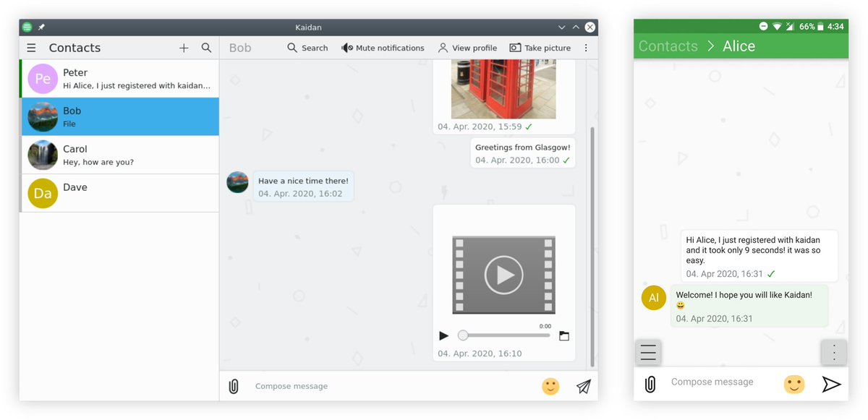
Task: Open the mobile three-dot context handle
Action: coord(834,353)
